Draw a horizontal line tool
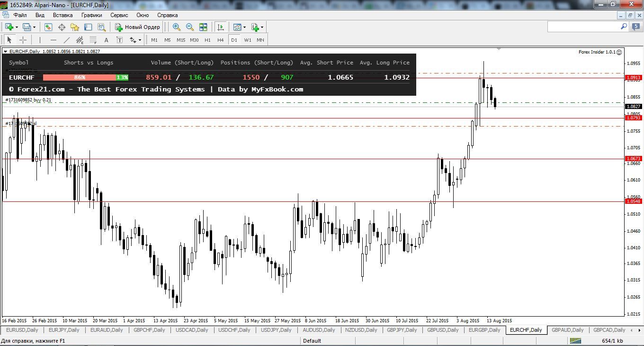Screen dimensions: 644x346 (53, 40)
